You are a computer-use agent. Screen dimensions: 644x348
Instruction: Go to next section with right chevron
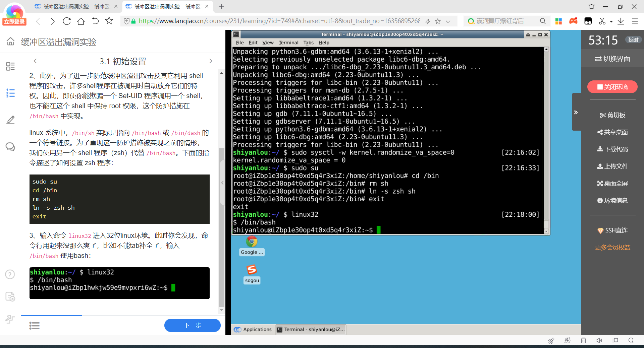pos(211,61)
